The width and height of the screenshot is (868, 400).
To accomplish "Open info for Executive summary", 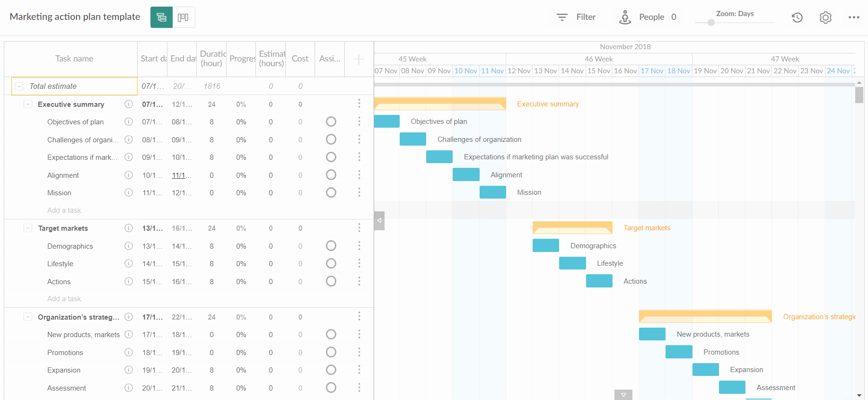I will pyautogui.click(x=128, y=104).
